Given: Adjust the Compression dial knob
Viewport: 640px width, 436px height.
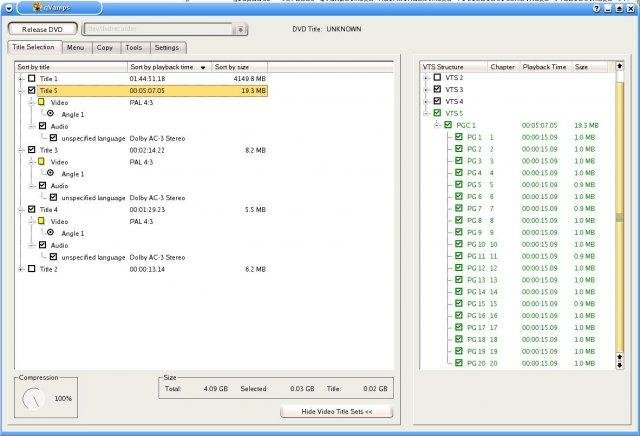Looking at the screenshot, I should click(x=33, y=399).
